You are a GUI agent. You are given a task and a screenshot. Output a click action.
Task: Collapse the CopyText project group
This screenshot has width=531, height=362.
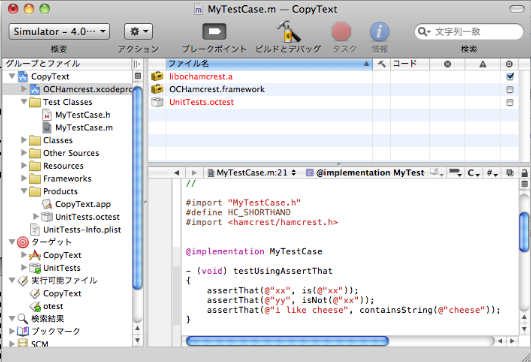[x=12, y=76]
